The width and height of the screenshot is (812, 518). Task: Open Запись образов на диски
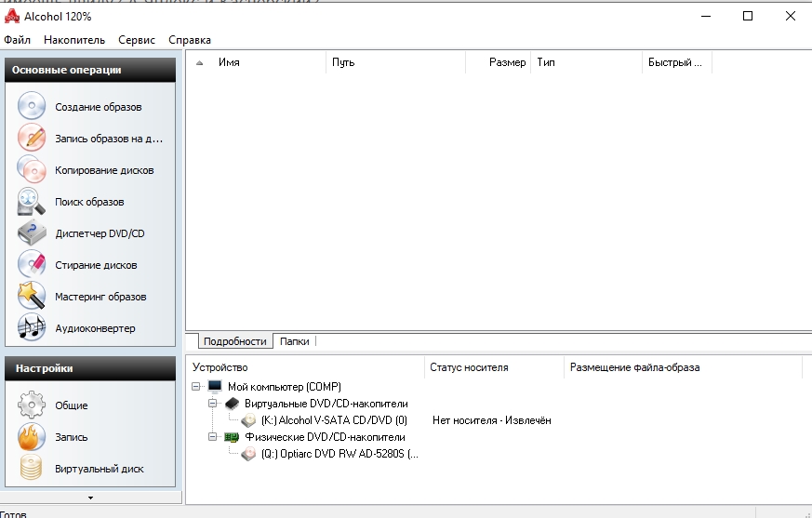[x=109, y=139]
